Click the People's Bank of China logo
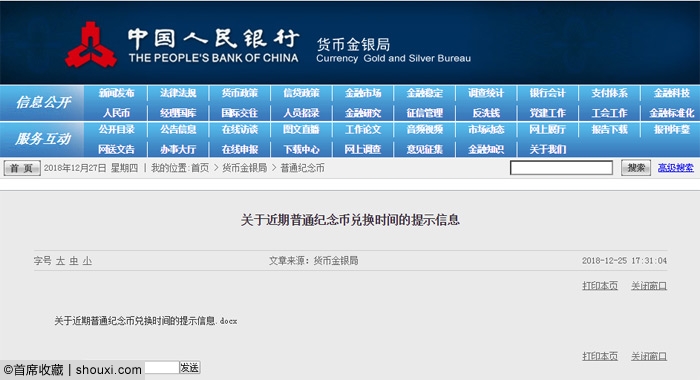This screenshot has height=380, width=700. [91, 45]
